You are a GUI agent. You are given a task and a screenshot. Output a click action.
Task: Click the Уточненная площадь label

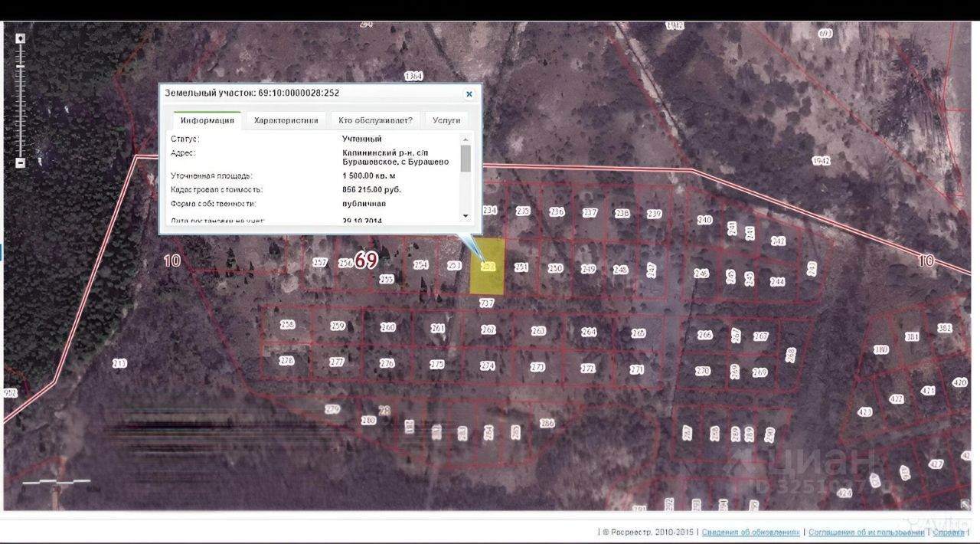click(x=211, y=175)
